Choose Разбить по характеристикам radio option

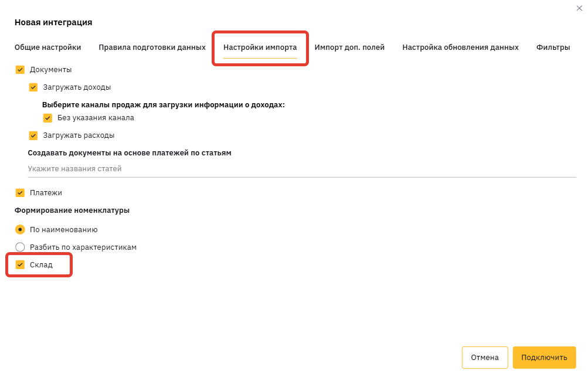tap(20, 247)
